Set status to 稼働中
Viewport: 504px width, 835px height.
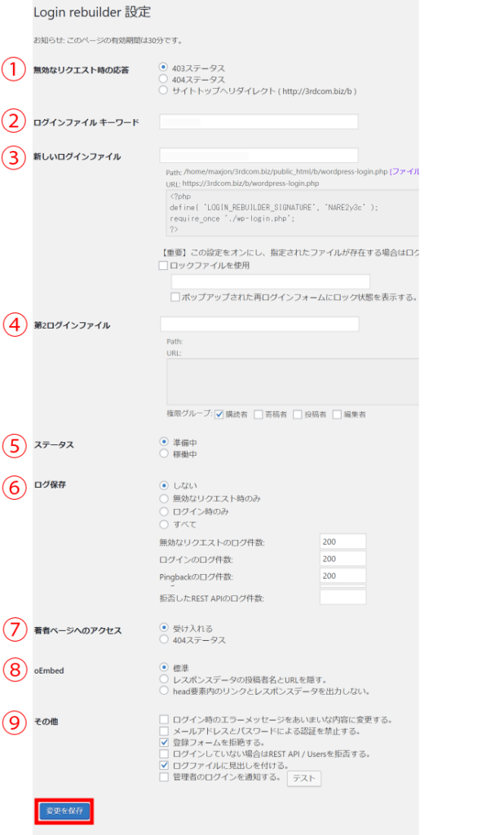[164, 453]
